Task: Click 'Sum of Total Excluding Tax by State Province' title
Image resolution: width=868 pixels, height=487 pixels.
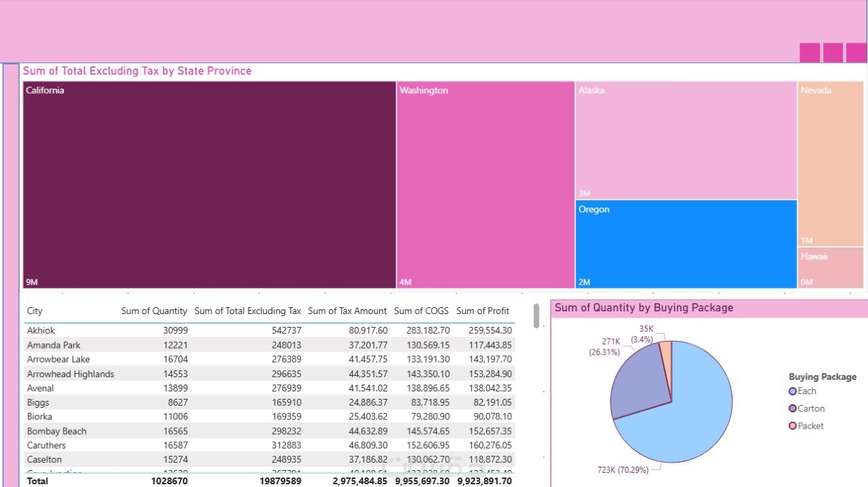Action: point(137,71)
